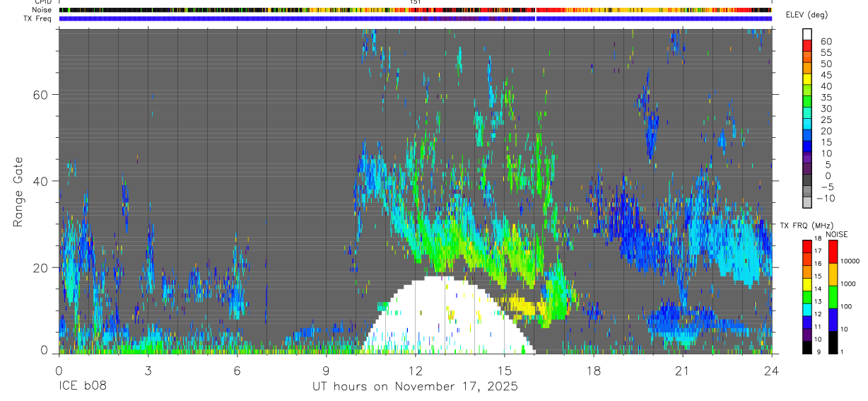Click the "45" label on the ELEV scale
This screenshot has height=401, width=868.
click(826, 76)
